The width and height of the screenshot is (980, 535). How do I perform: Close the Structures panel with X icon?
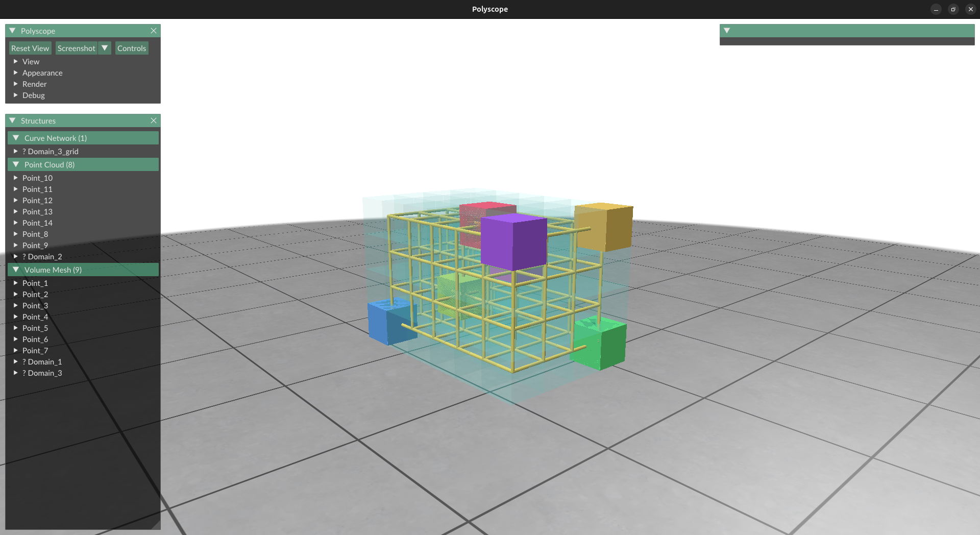(154, 120)
